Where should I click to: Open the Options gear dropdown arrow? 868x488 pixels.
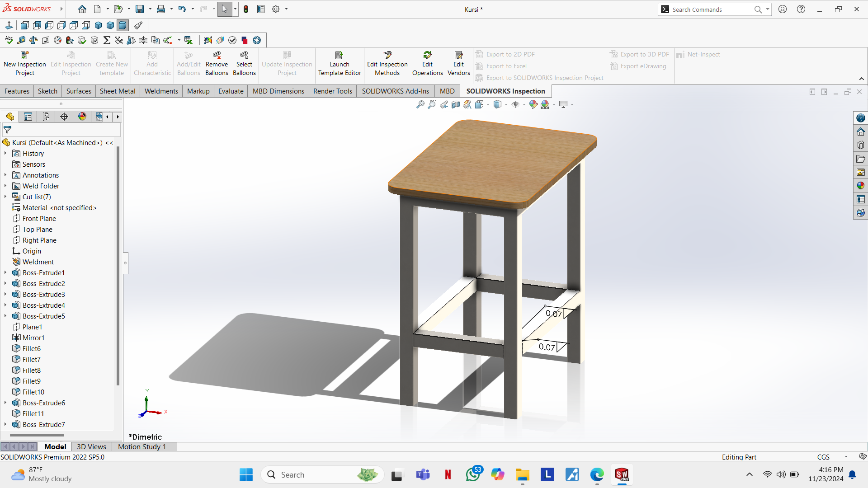(286, 9)
